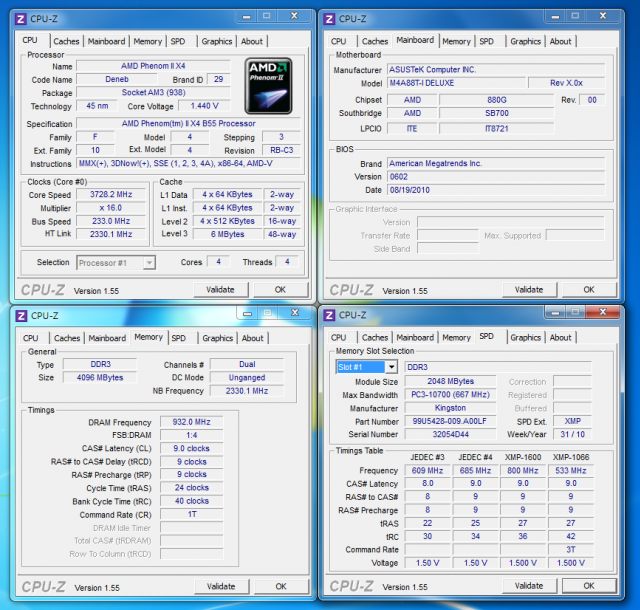Click the XMP-1600 frequency 800 MHz
The height and width of the screenshot is (610, 640).
click(523, 470)
